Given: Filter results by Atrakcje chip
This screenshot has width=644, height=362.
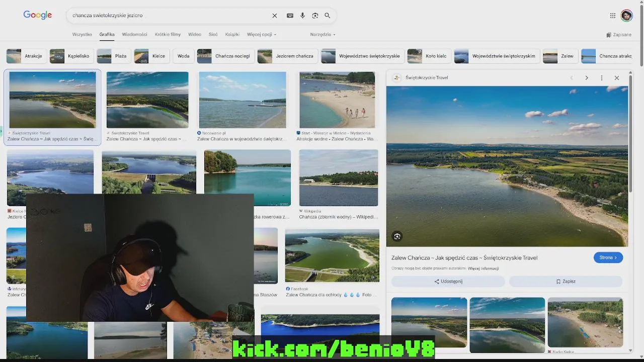Looking at the screenshot, I should tap(27, 56).
